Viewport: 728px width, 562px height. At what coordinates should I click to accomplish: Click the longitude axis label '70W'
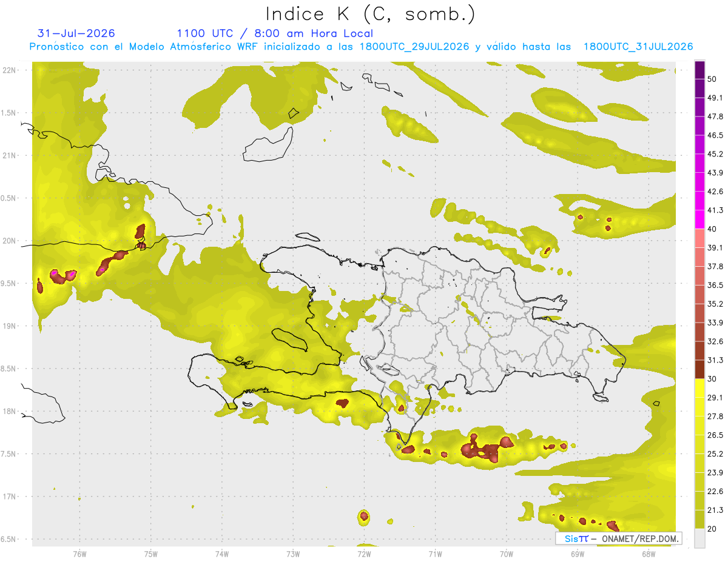coord(507,554)
